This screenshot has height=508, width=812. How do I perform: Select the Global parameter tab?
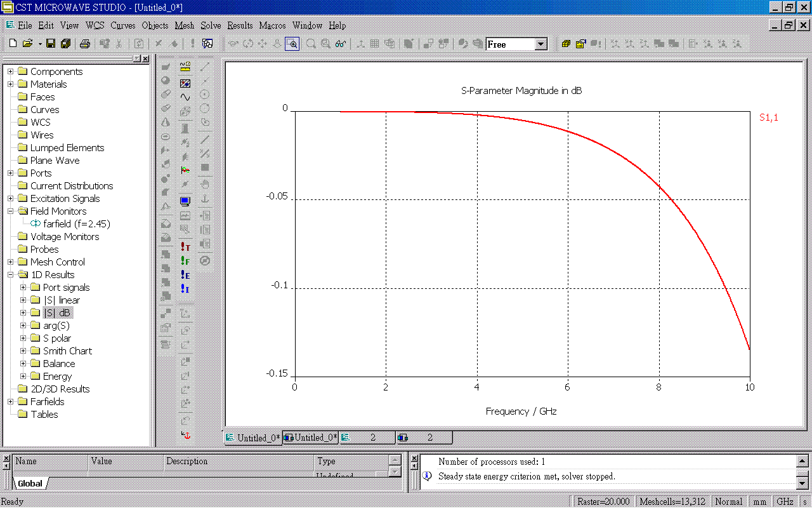30,483
